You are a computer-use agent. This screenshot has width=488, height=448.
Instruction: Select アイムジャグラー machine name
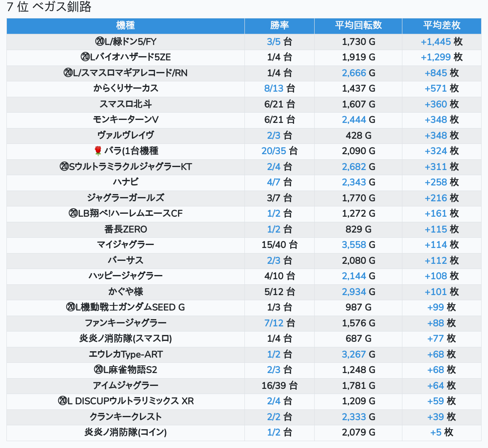pyautogui.click(x=125, y=386)
